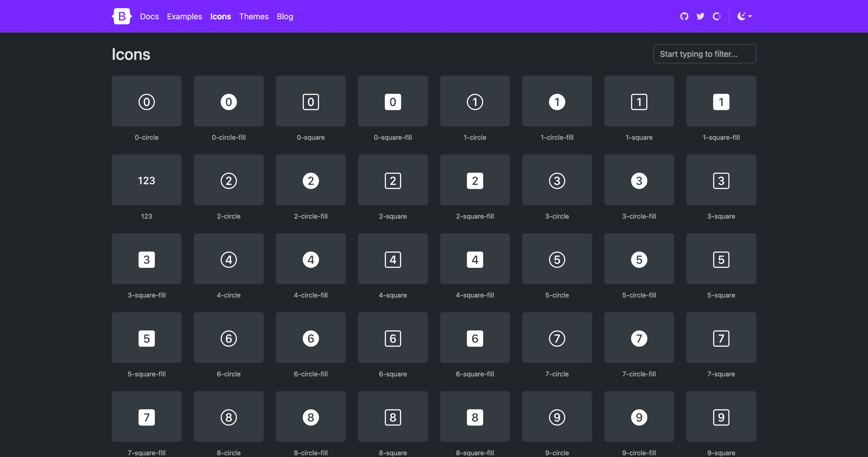This screenshot has height=457, width=868.
Task: Open the 2-circle-fill icon tile
Action: 311,180
